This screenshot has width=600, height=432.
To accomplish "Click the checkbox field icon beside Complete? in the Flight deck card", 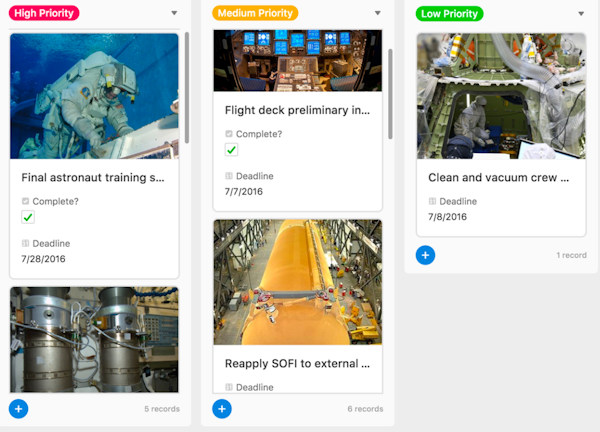I will click(229, 134).
